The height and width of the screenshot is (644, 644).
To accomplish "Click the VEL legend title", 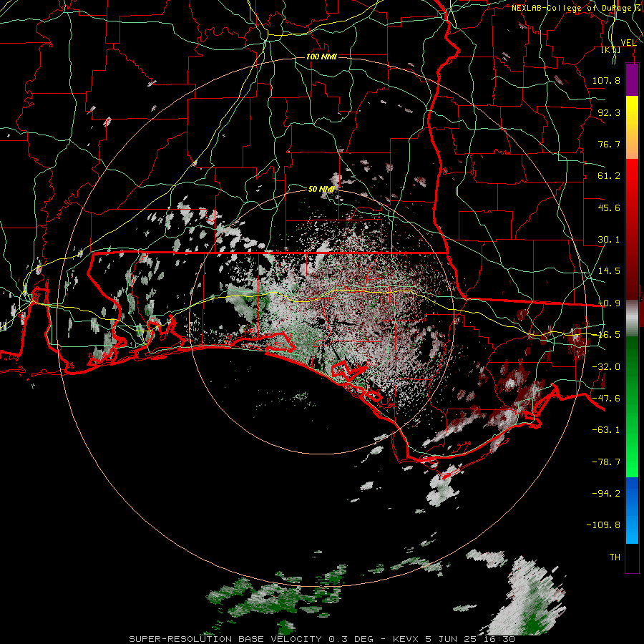I will [628, 43].
